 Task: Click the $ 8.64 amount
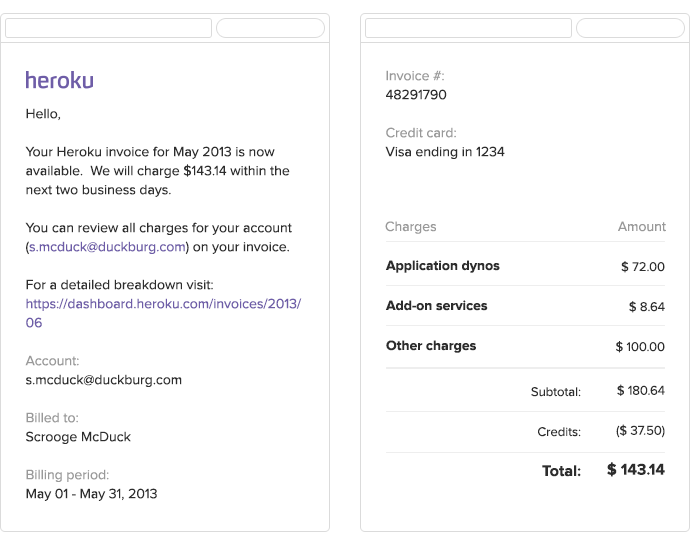coord(647,307)
